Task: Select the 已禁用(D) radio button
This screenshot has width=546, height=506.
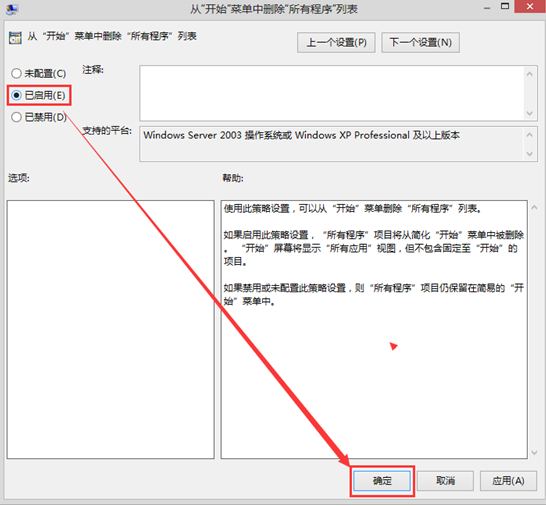Action: [39, 117]
